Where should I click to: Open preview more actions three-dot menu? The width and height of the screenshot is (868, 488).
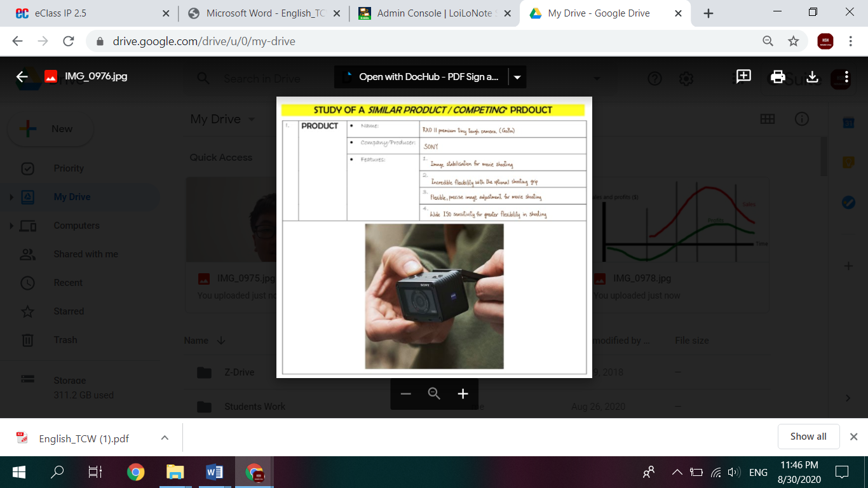pyautogui.click(x=846, y=77)
